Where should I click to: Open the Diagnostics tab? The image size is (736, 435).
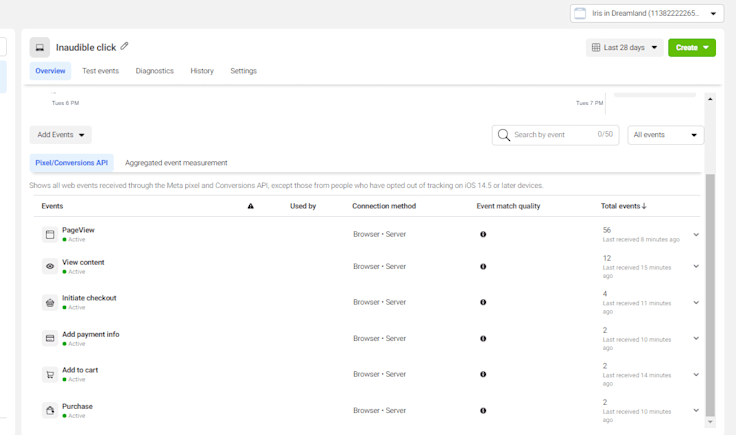point(154,71)
